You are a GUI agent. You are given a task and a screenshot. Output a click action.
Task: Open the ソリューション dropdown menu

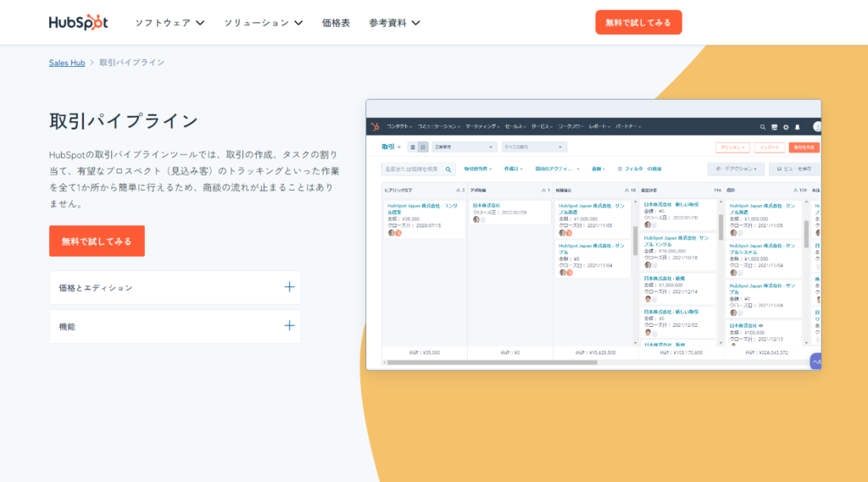coord(264,23)
